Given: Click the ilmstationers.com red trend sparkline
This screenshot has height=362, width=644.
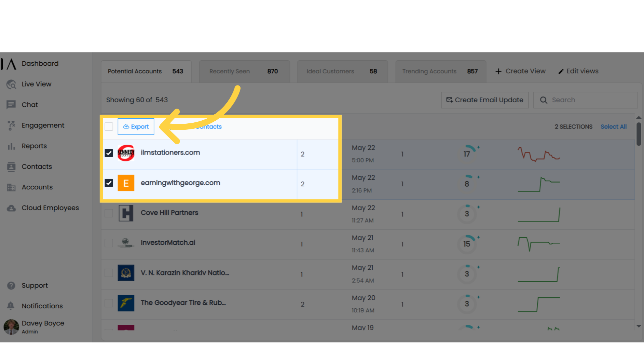Looking at the screenshot, I should coord(539,154).
